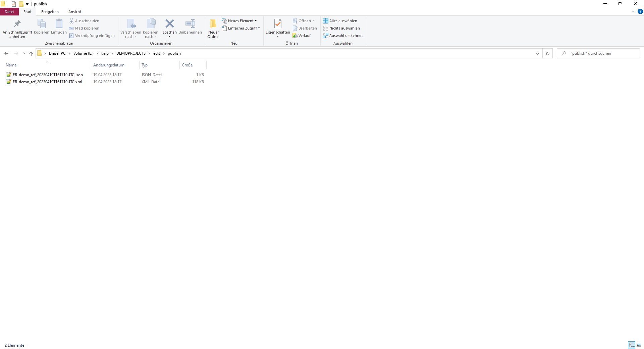Screen dimensions: 644x349
Task: Click the pin to Schnellzugriff icon
Action: coord(17,24)
